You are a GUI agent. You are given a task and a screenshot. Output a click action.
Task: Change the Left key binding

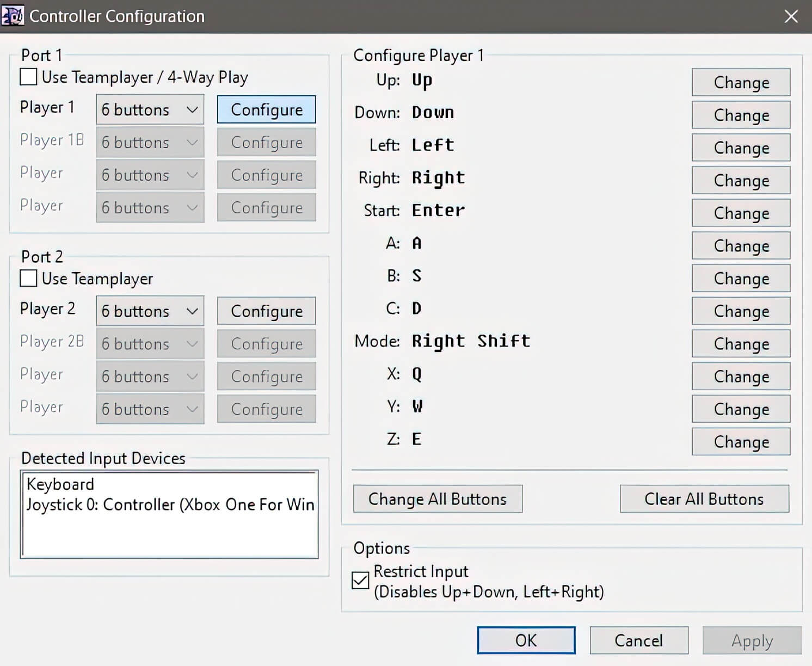click(741, 147)
